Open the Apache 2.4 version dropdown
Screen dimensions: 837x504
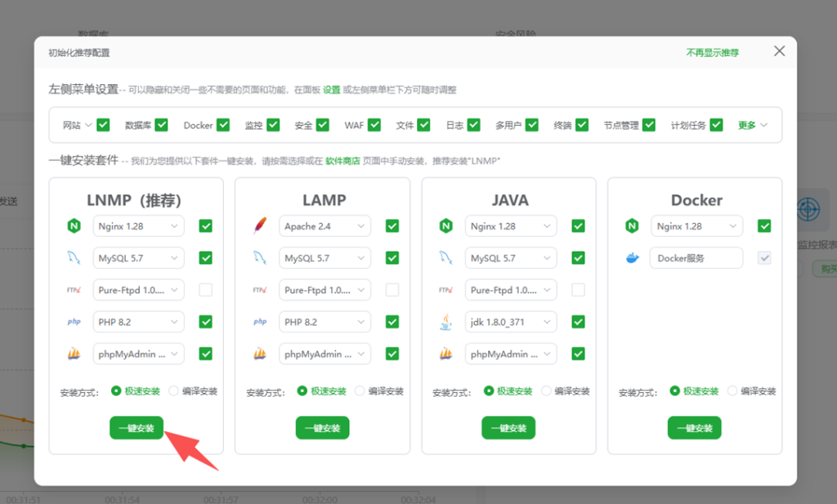325,226
